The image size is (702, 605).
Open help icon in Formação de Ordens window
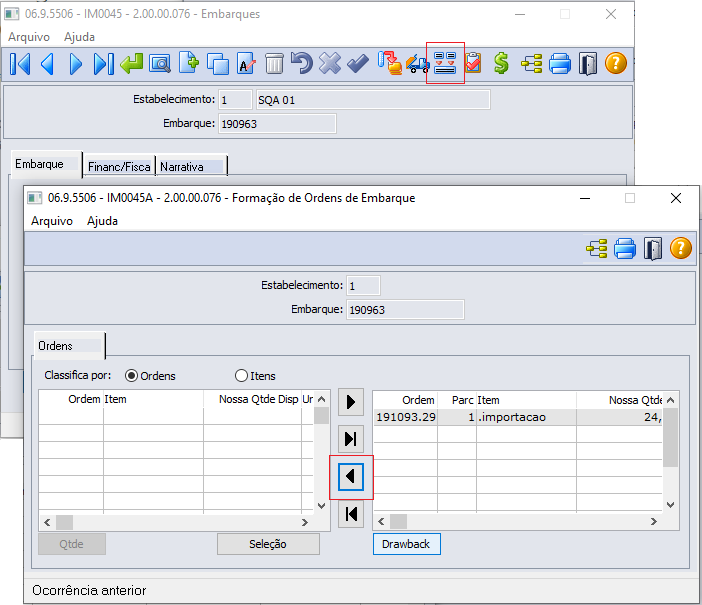coord(681,248)
